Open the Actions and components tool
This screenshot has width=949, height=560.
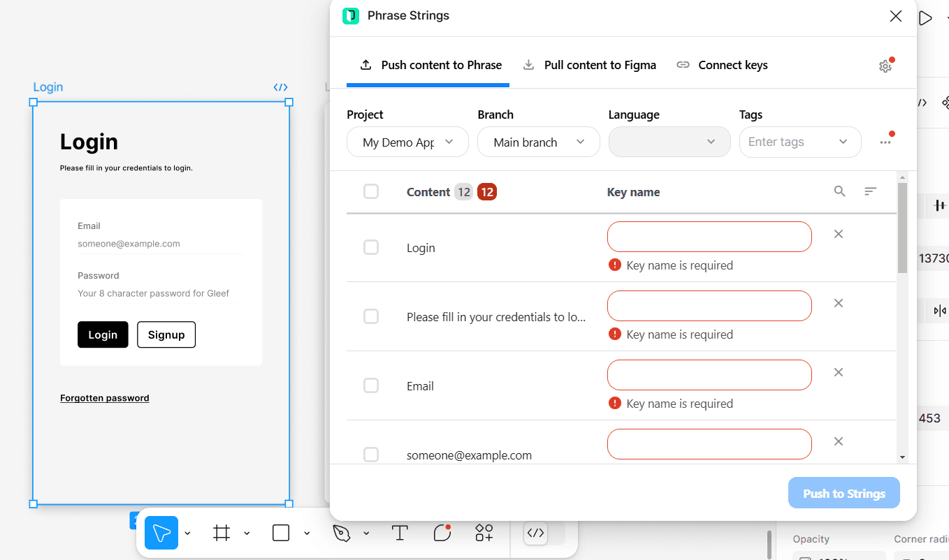pyautogui.click(x=484, y=533)
